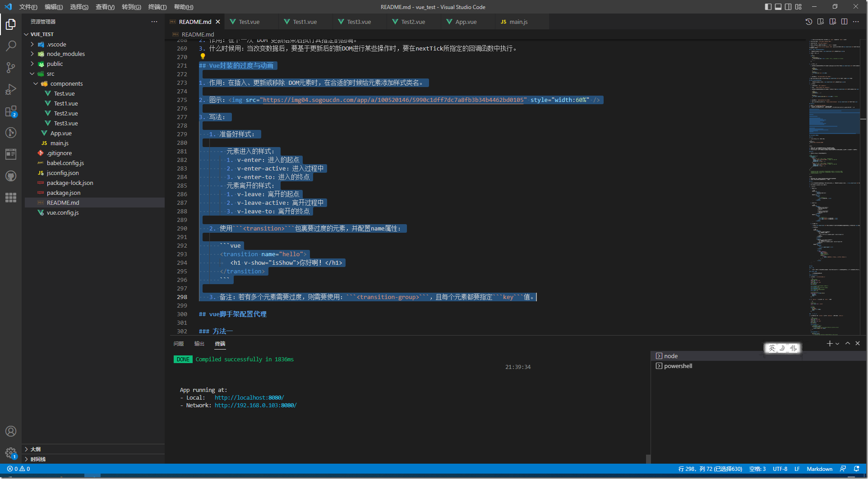Toggle the secondary sidebar layout icon
The height and width of the screenshot is (479, 868).
(788, 7)
